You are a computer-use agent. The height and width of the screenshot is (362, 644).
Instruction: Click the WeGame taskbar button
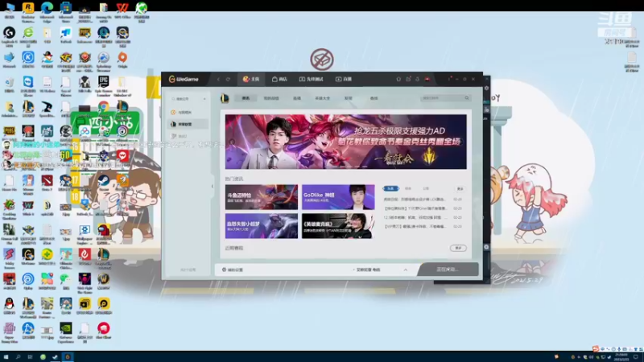[68, 356]
